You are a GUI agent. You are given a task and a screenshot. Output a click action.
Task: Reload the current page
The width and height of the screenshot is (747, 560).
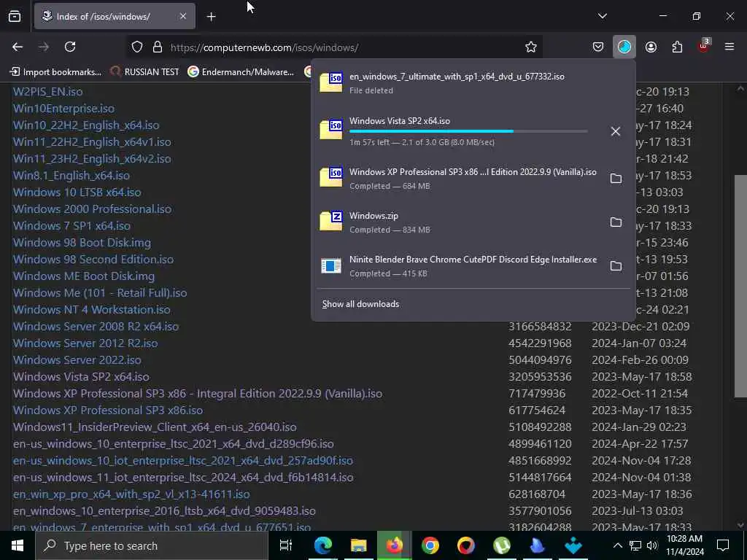tap(70, 47)
